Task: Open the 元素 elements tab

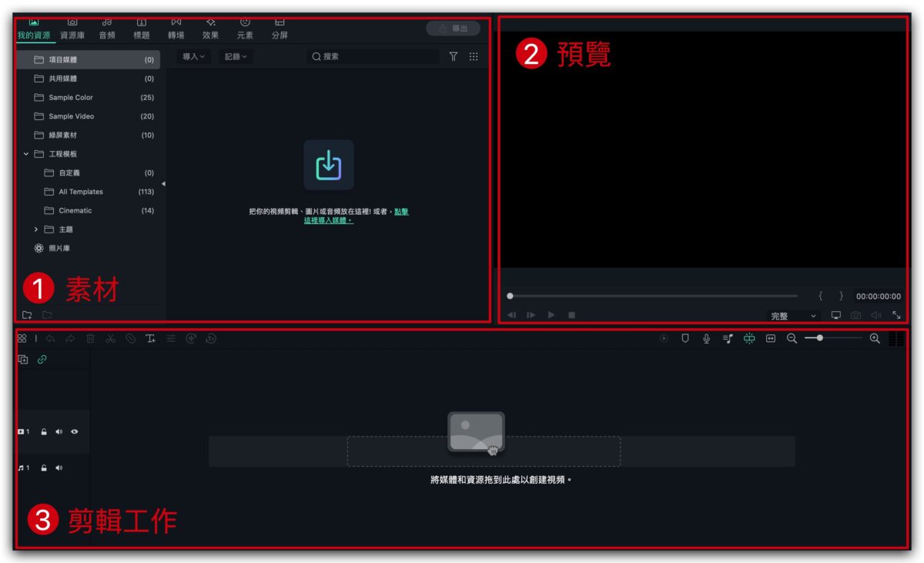Action: pos(245,30)
